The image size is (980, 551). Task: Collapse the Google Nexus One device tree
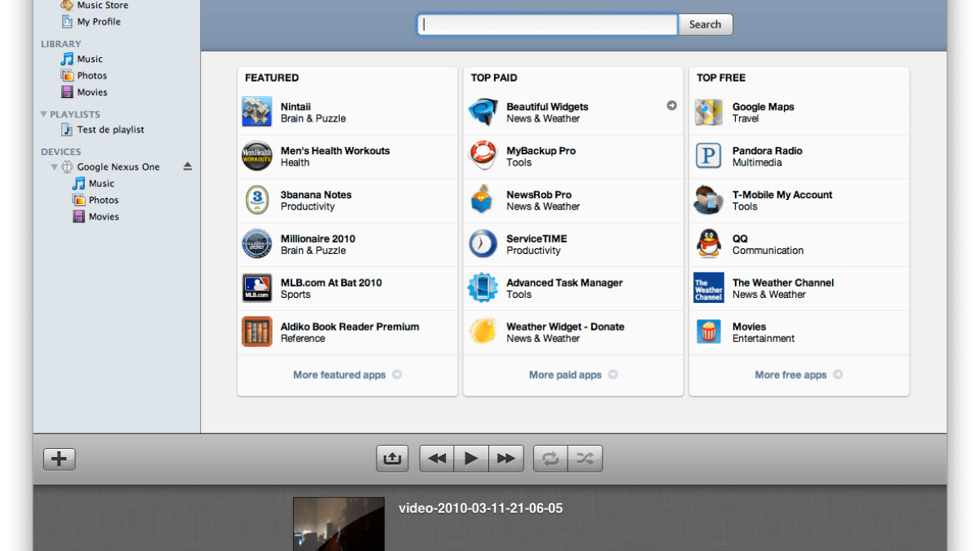tap(55, 167)
